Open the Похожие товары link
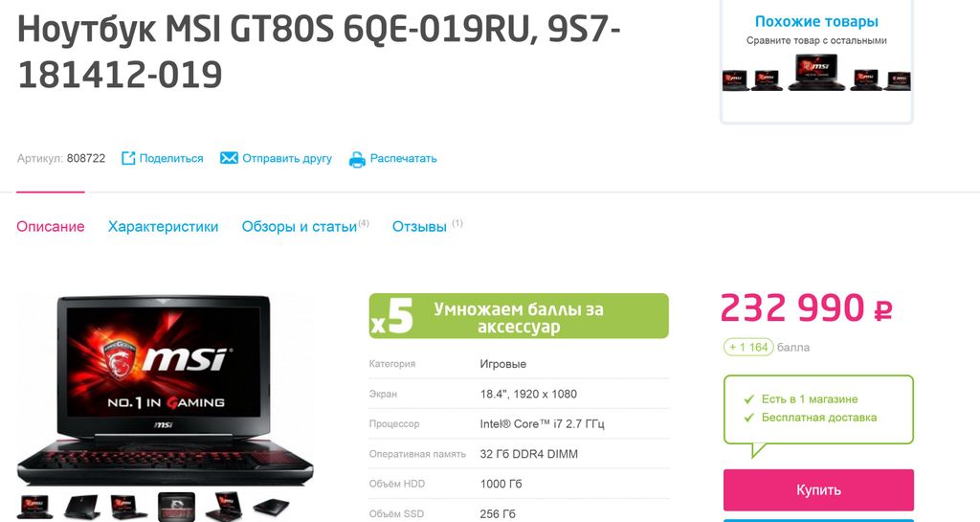 tap(816, 21)
